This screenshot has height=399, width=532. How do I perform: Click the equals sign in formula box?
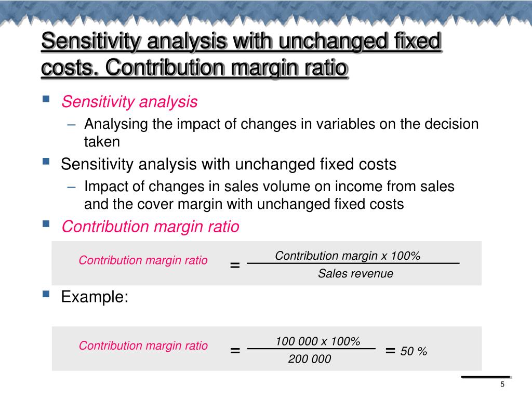235,265
